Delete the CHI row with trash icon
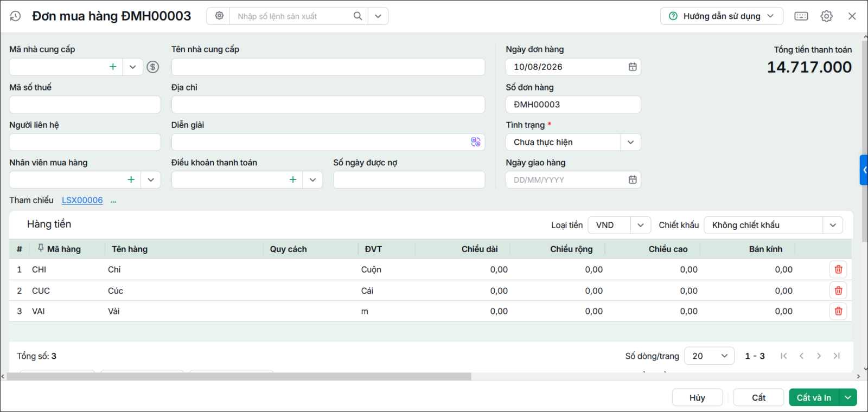The height and width of the screenshot is (412, 868). click(x=838, y=269)
